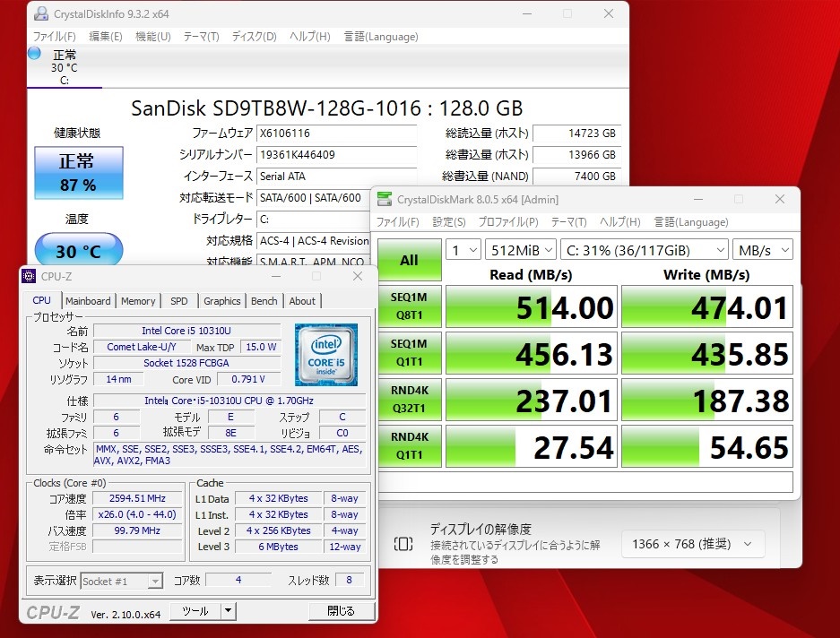Open the 編集(E) menu in CrystalDiskInfo
Image resolution: width=840 pixels, height=638 pixels.
106,37
